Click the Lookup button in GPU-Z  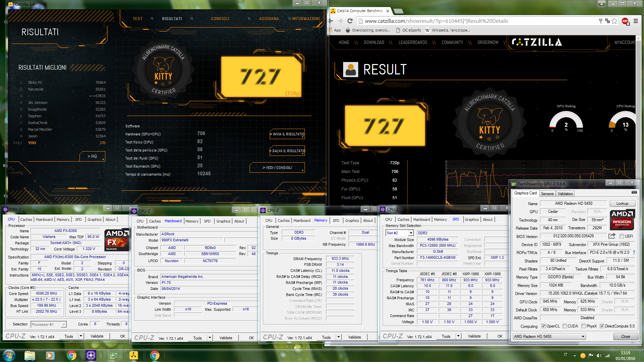click(622, 203)
